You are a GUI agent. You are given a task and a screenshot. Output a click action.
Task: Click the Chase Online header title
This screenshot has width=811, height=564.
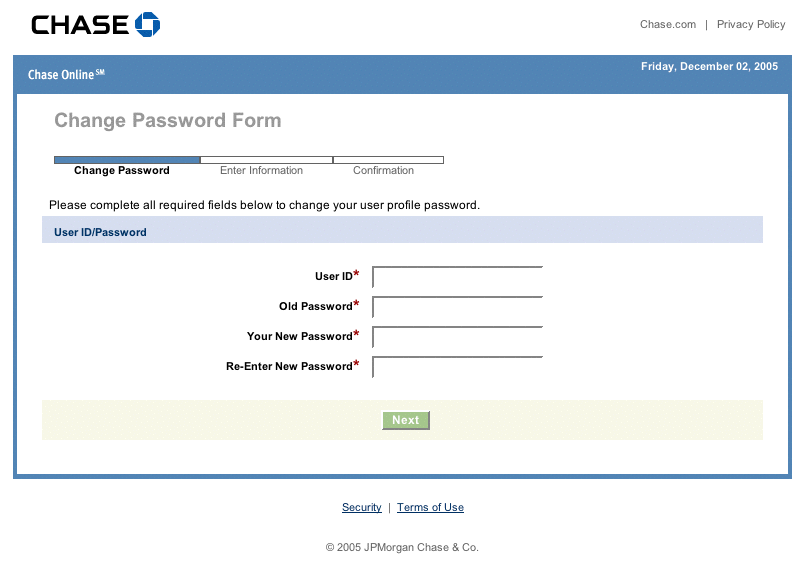click(66, 75)
